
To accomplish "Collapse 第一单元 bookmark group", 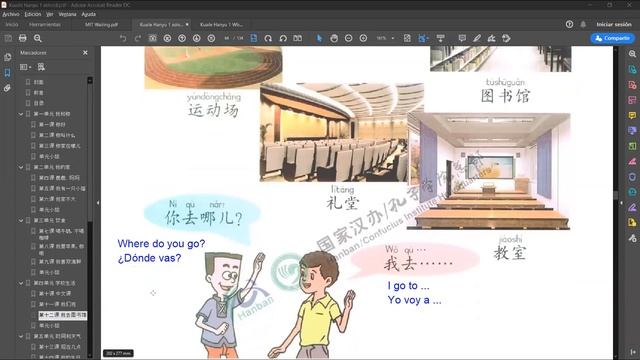I will (x=21, y=114).
